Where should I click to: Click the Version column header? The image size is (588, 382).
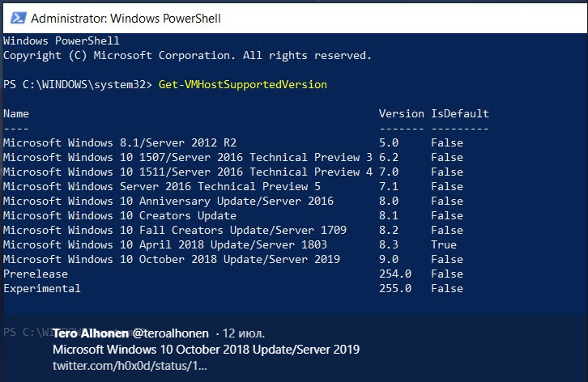tap(401, 113)
